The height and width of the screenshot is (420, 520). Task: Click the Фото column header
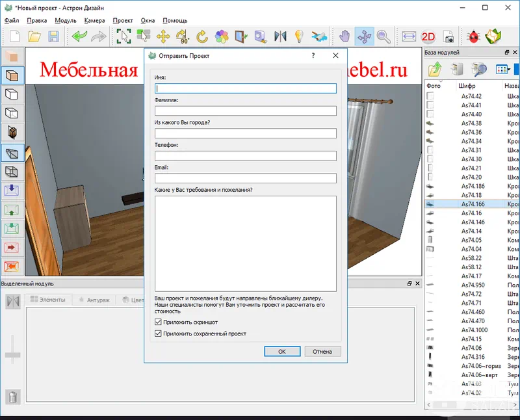(434, 86)
